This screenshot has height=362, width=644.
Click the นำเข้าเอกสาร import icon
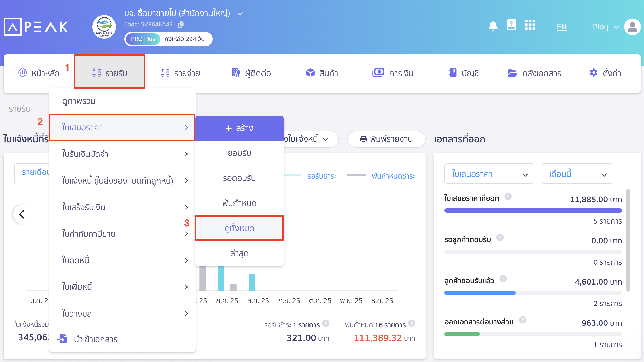63,339
